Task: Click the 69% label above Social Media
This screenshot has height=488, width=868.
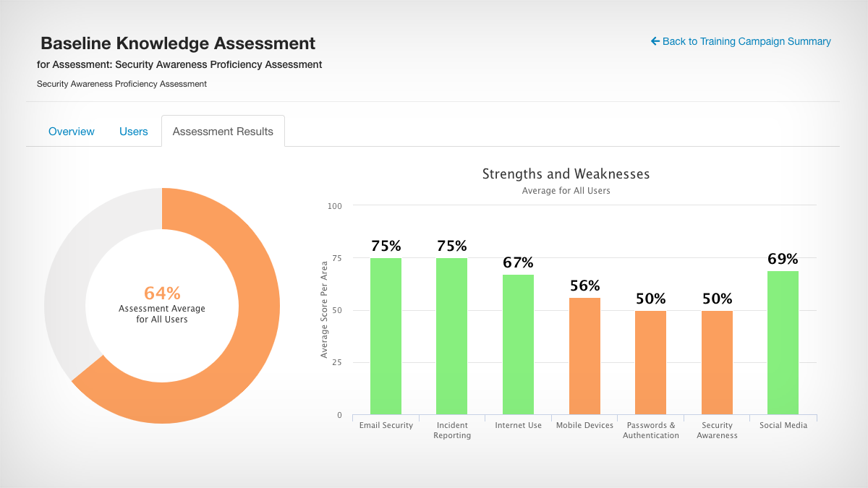Action: click(x=783, y=257)
